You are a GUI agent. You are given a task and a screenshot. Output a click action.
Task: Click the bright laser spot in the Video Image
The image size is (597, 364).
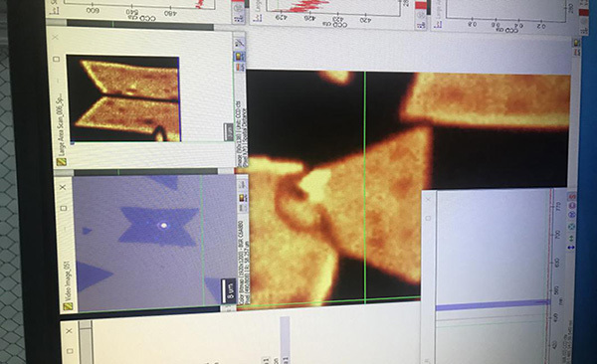click(x=164, y=226)
